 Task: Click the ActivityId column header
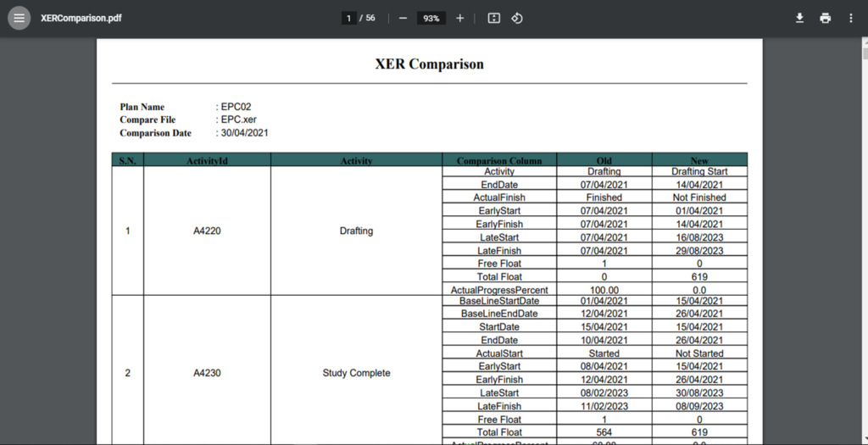coord(207,160)
